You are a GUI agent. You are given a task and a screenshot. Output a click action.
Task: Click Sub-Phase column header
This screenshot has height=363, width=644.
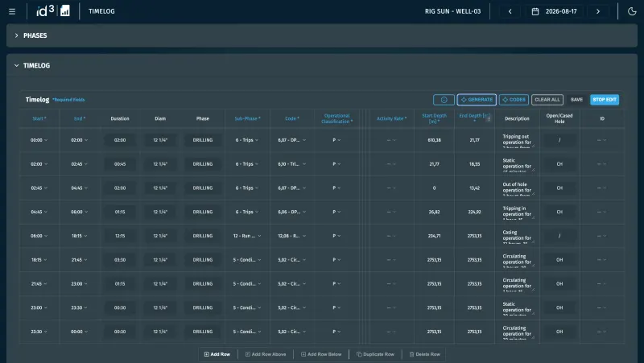[x=247, y=118]
